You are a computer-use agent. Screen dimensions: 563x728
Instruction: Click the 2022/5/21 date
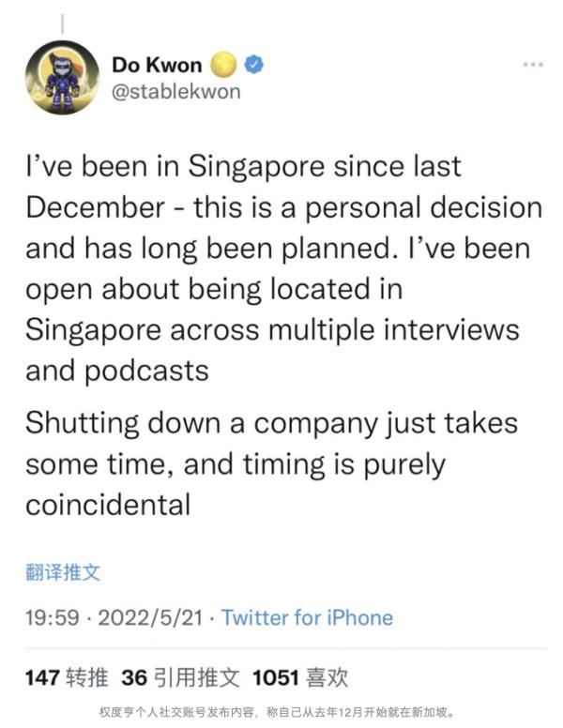[x=152, y=617]
